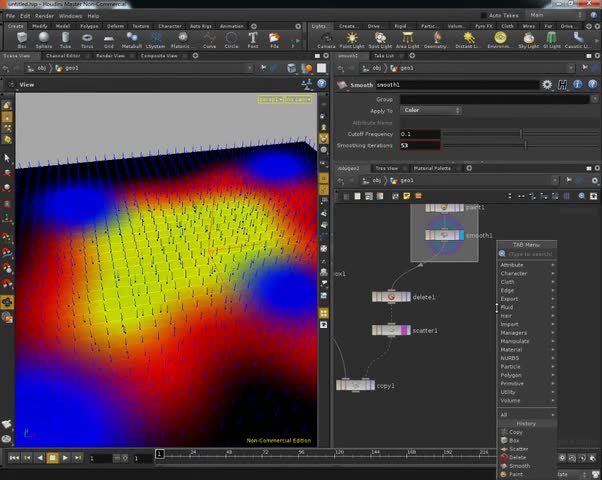Image resolution: width=602 pixels, height=480 pixels.
Task: Click the delete1 node icon
Action: 391,297
